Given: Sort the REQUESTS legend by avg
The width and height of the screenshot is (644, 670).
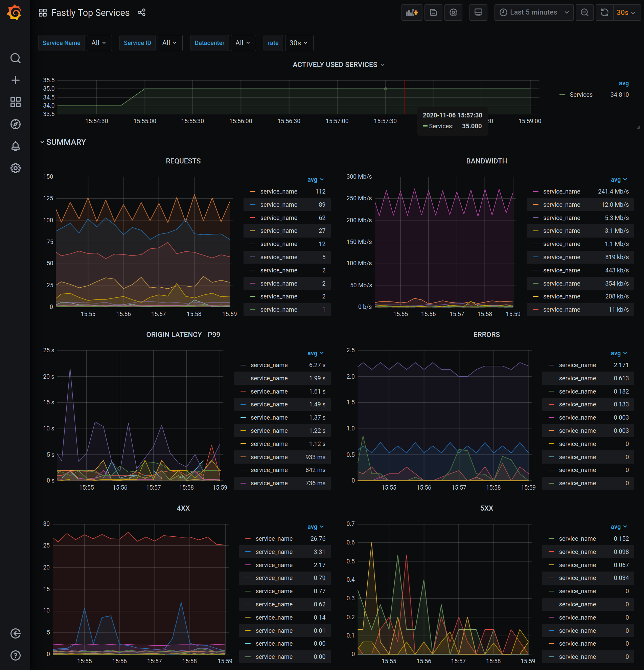Looking at the screenshot, I should click(315, 179).
